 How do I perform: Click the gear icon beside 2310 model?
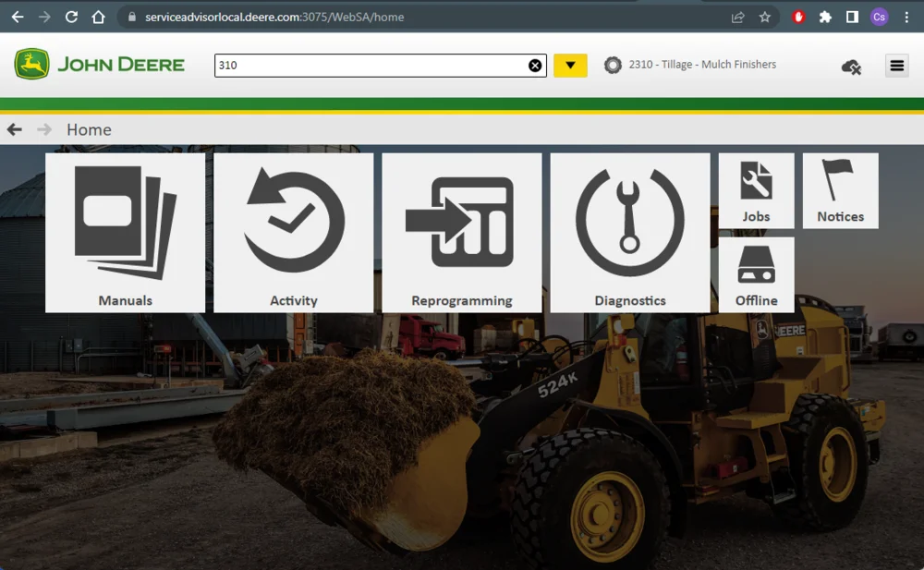point(613,66)
